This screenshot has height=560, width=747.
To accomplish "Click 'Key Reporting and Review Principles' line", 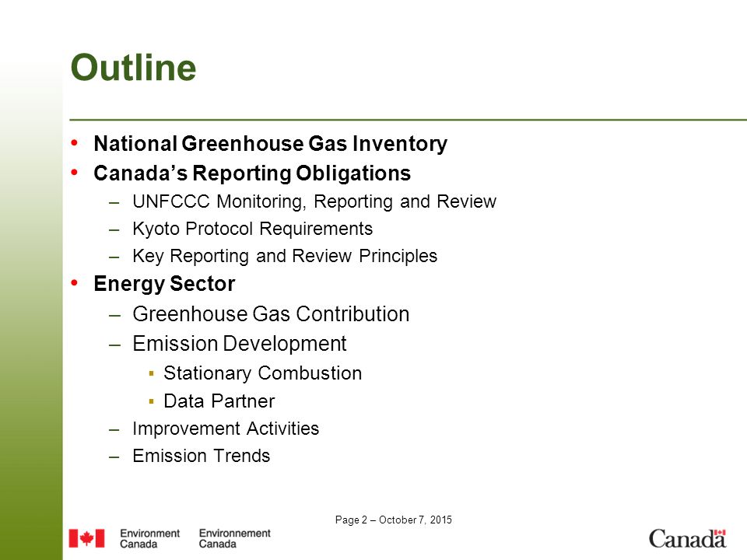I will (x=285, y=256).
